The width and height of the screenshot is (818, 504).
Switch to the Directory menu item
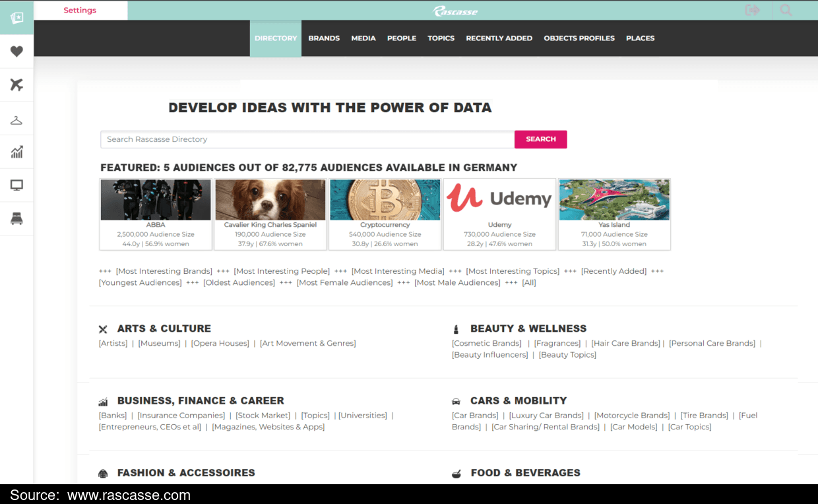276,38
